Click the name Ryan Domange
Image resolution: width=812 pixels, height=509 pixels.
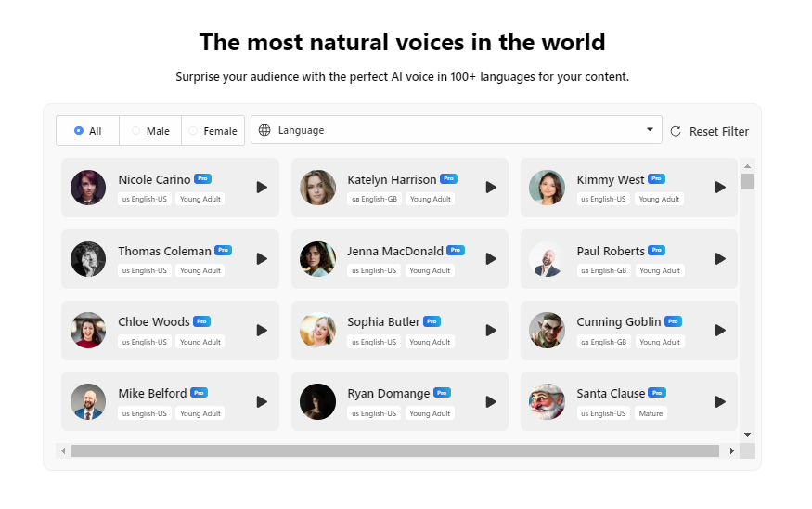click(389, 394)
